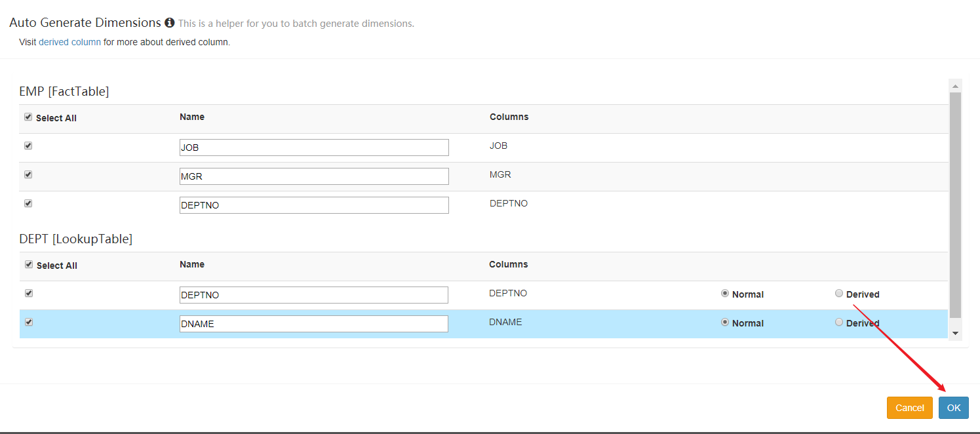Select Derived for the DEPT DEPTNO row
Screen dimensions: 980x434
839,294
